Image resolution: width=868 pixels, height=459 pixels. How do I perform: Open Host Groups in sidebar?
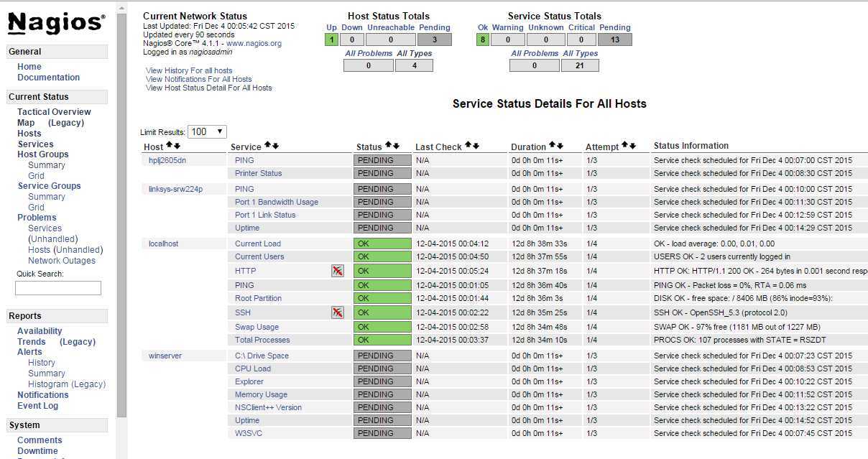43,154
